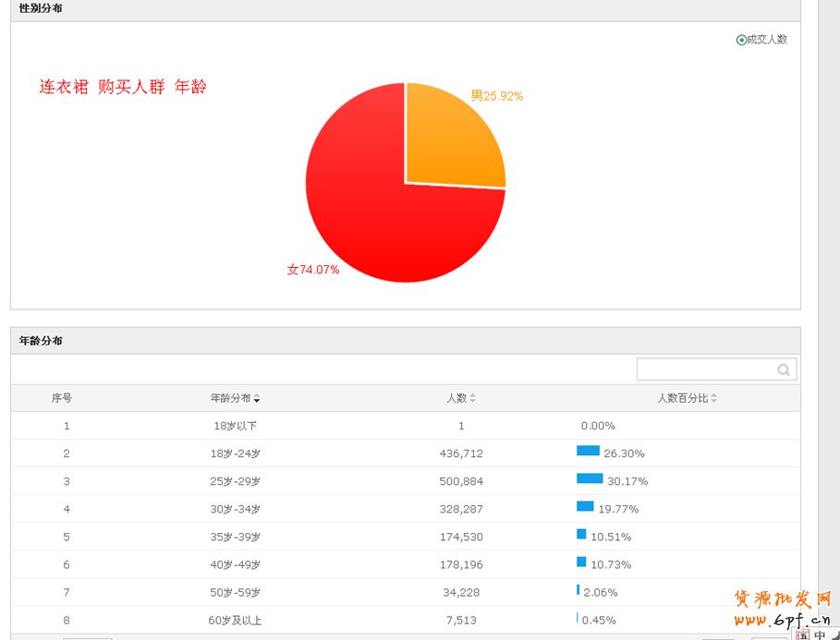Click the 中 input method indicator
This screenshot has height=640, width=840.
pos(821,634)
